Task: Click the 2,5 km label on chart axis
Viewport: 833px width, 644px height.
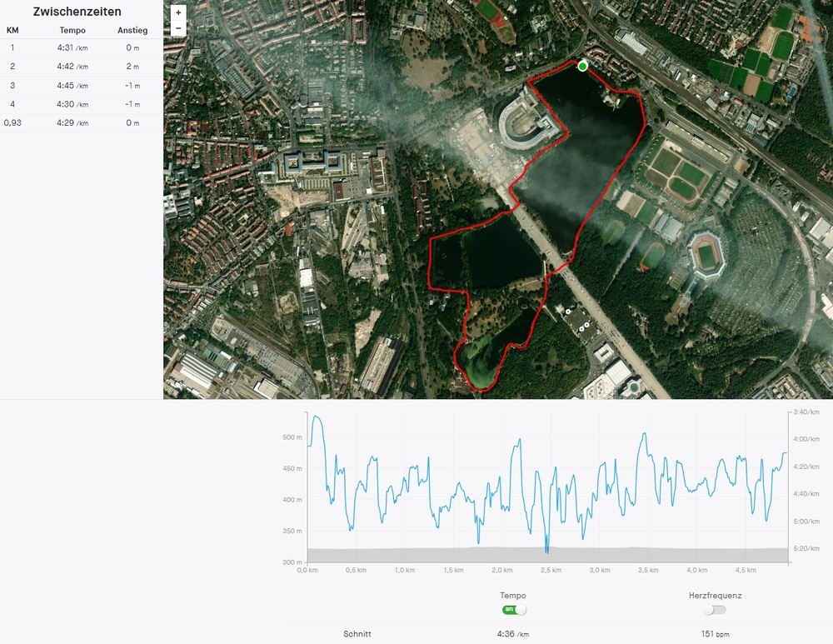Action: point(551,571)
